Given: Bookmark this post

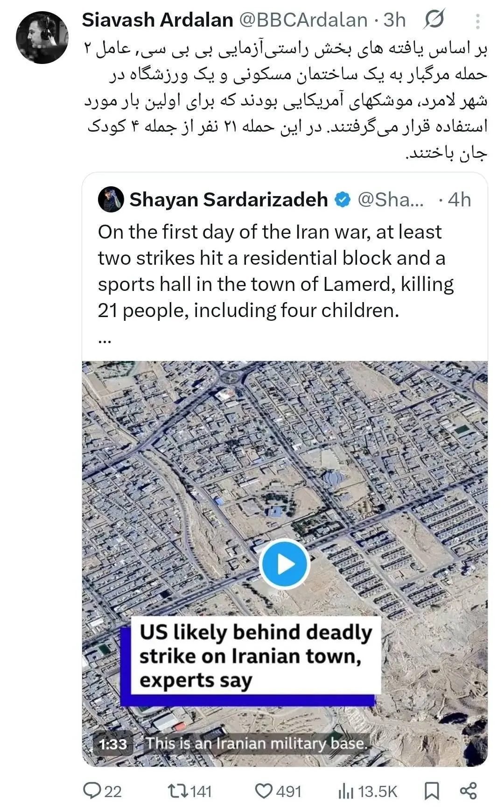Looking at the screenshot, I should (432, 791).
